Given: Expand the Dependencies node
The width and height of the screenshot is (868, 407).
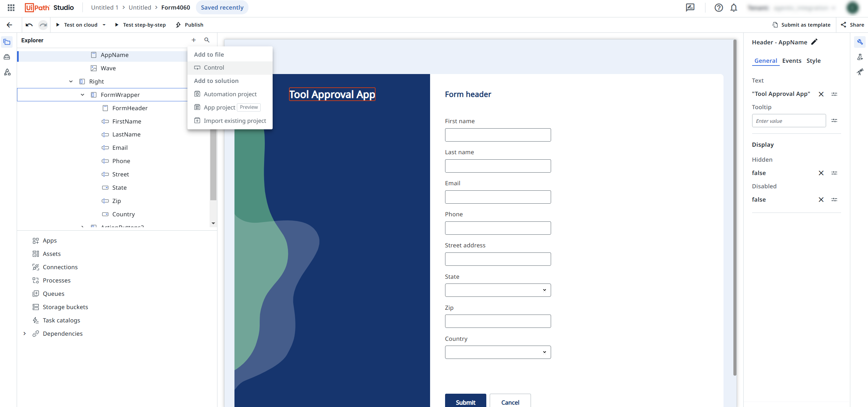Looking at the screenshot, I should click(25, 334).
